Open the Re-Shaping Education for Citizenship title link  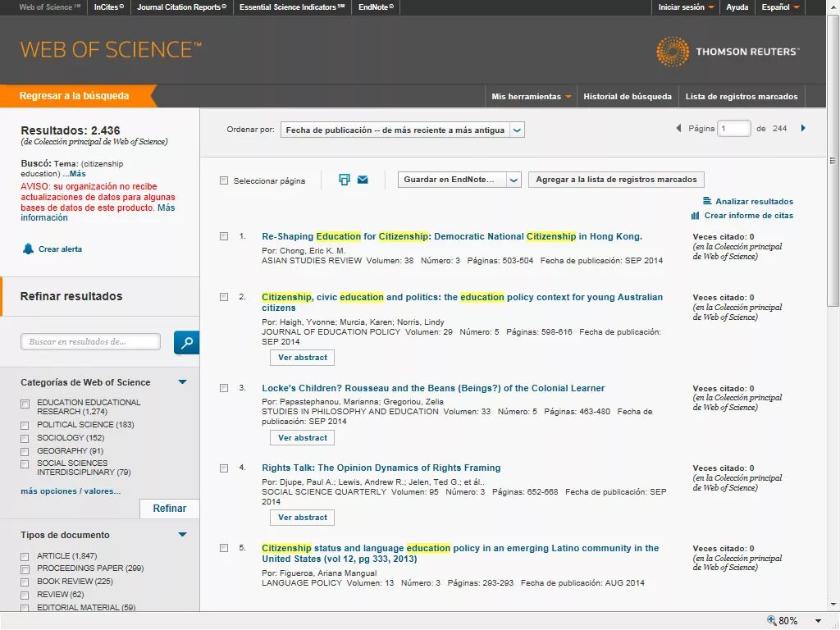452,236
